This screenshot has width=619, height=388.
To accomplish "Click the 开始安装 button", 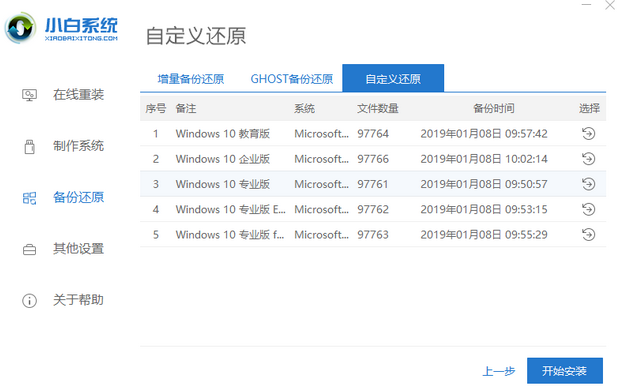I will pyautogui.click(x=565, y=371).
